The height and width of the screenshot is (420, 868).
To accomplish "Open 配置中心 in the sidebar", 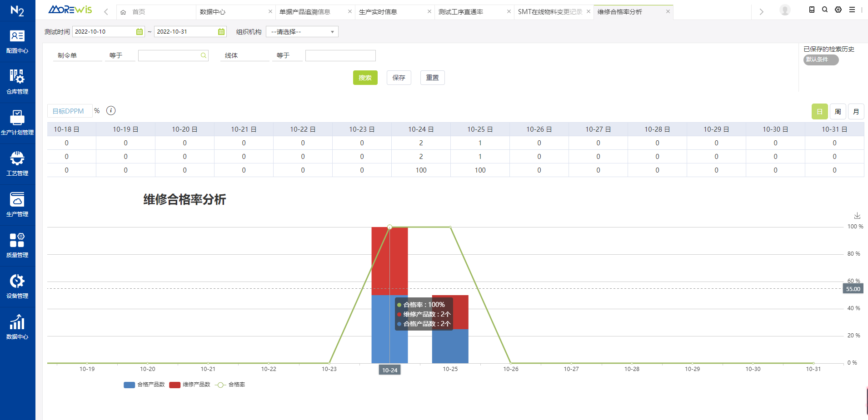I will click(x=17, y=41).
